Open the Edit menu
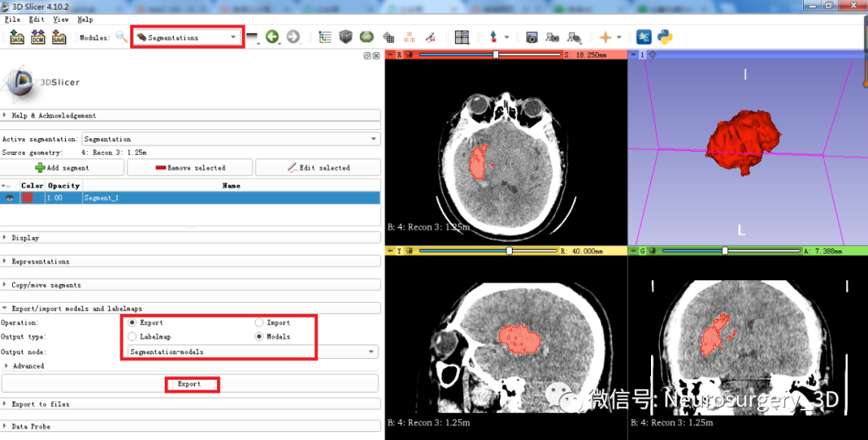 coord(36,19)
